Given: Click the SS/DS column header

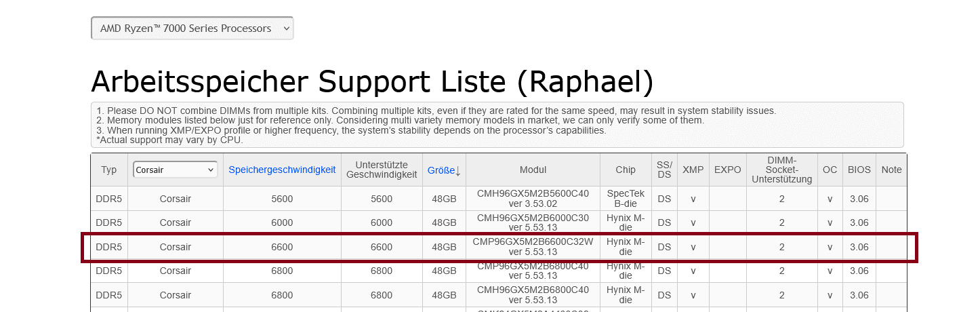Looking at the screenshot, I should tap(664, 170).
